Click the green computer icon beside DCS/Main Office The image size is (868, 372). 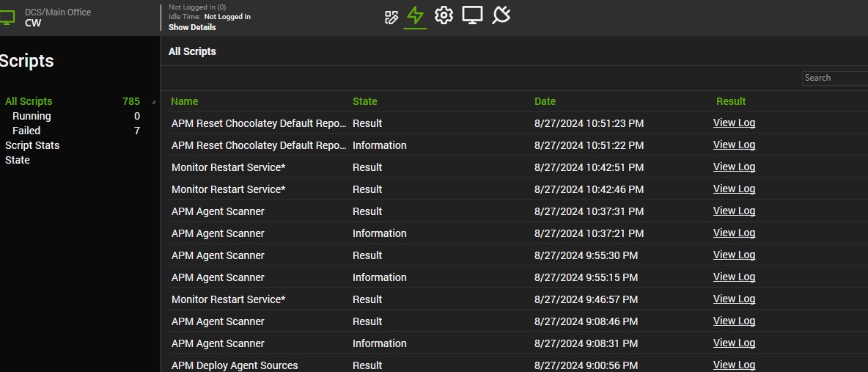pyautogui.click(x=7, y=18)
